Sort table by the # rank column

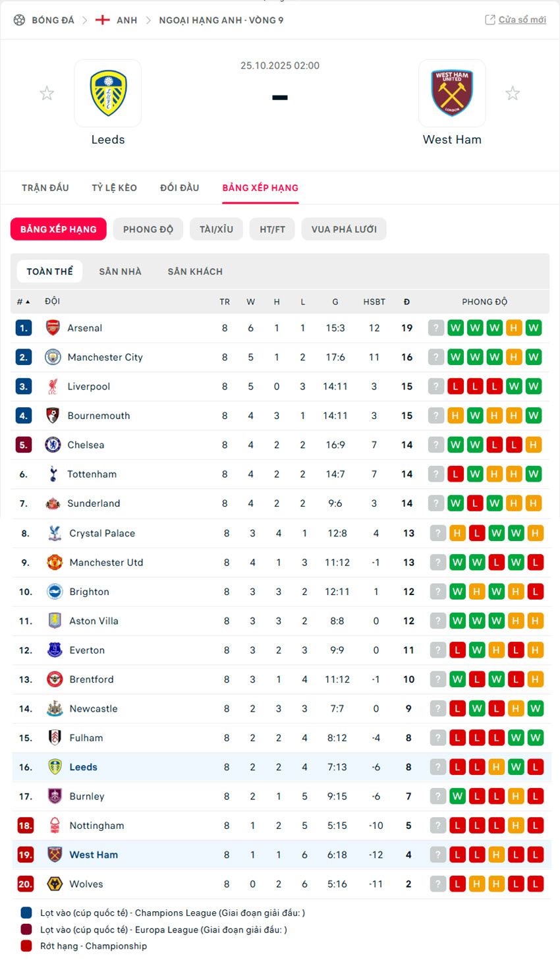point(23,302)
